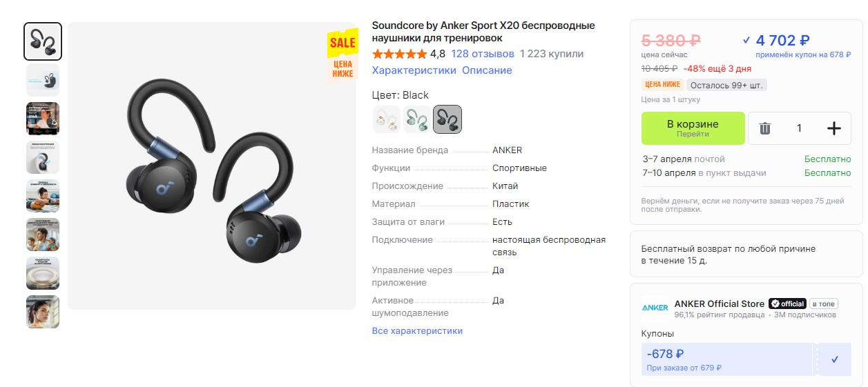Click the 'в топе' seller badge
The width and height of the screenshot is (868, 387).
823,304
